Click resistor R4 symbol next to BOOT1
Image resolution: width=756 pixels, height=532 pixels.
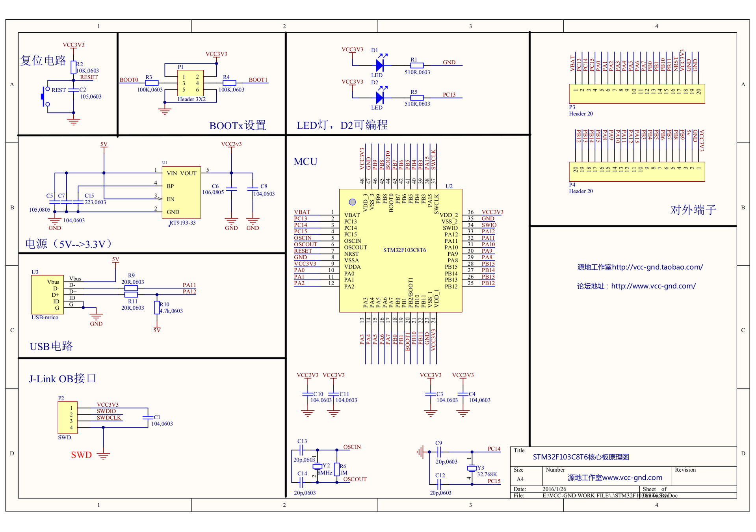229,83
